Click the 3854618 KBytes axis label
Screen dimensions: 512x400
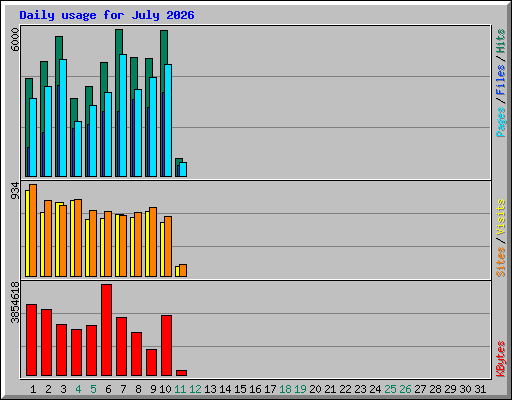click(x=15, y=302)
